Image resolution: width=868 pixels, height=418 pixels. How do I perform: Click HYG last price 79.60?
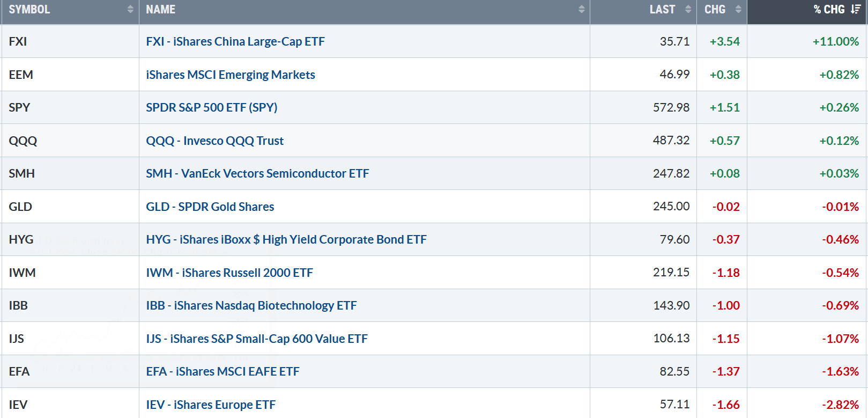click(x=674, y=239)
